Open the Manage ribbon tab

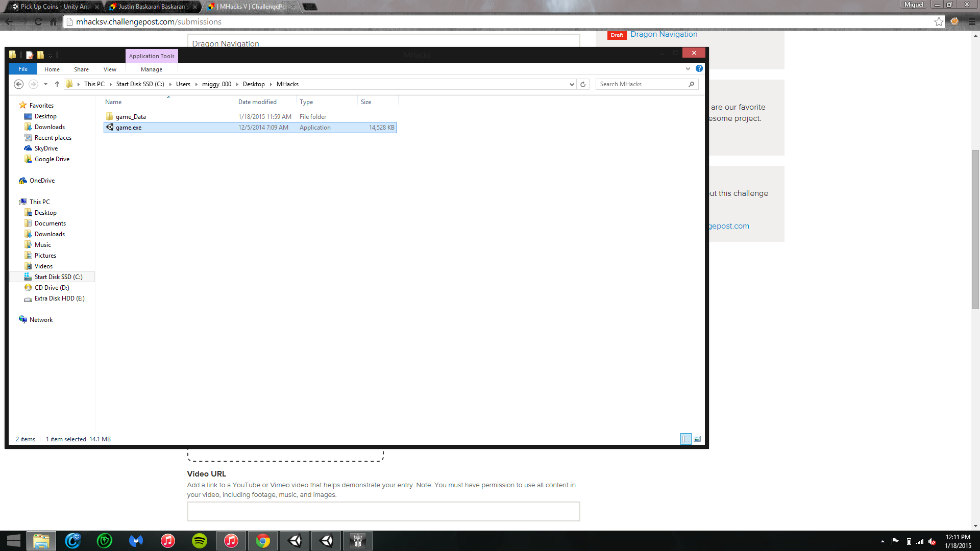coord(152,69)
